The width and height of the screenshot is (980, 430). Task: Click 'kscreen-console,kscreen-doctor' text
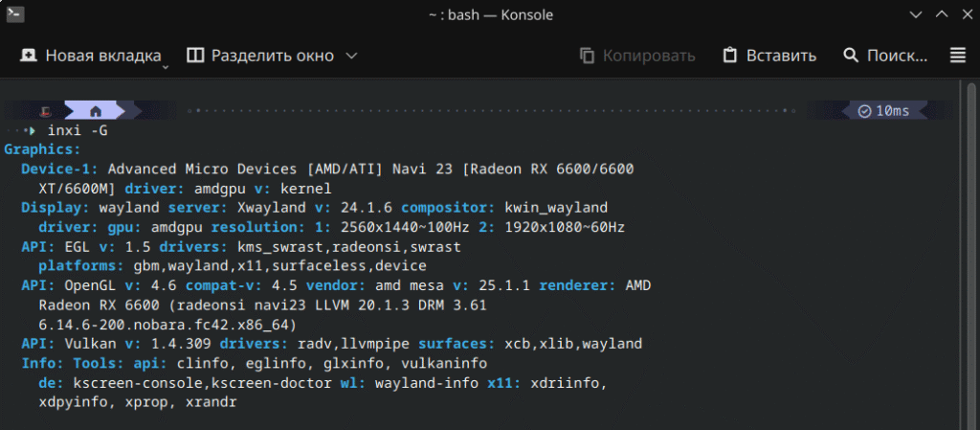coord(202,382)
